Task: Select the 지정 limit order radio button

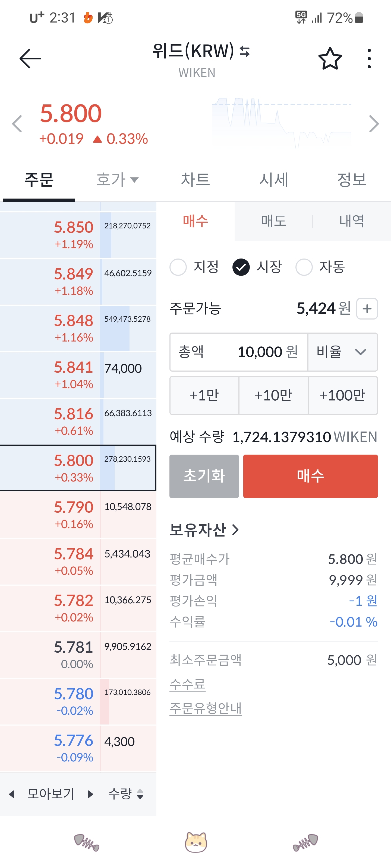Action: [x=178, y=267]
